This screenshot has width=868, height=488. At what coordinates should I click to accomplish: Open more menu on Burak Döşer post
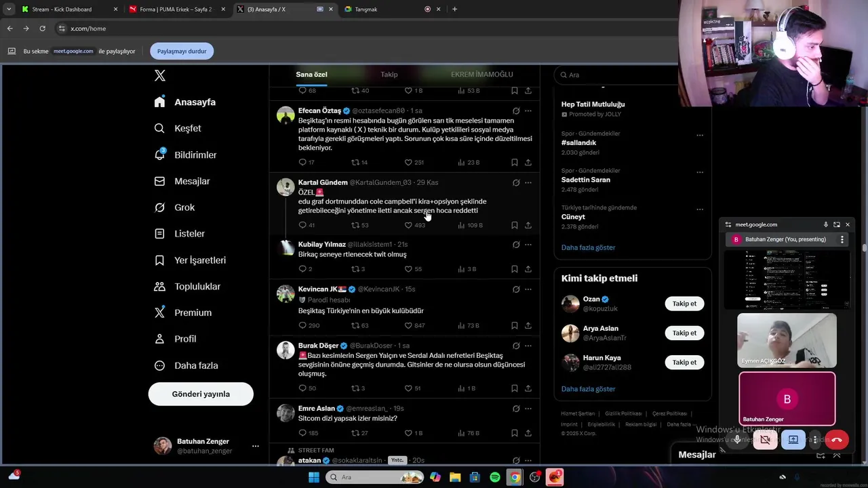click(528, 346)
